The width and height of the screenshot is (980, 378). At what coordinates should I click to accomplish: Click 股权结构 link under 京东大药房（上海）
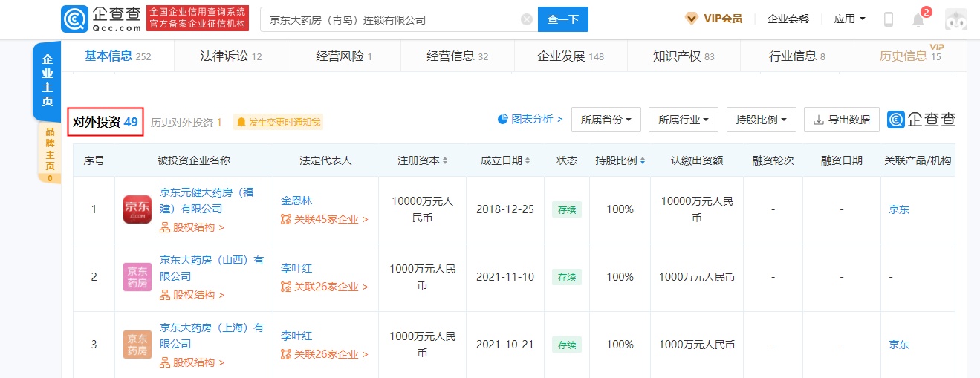[192, 362]
